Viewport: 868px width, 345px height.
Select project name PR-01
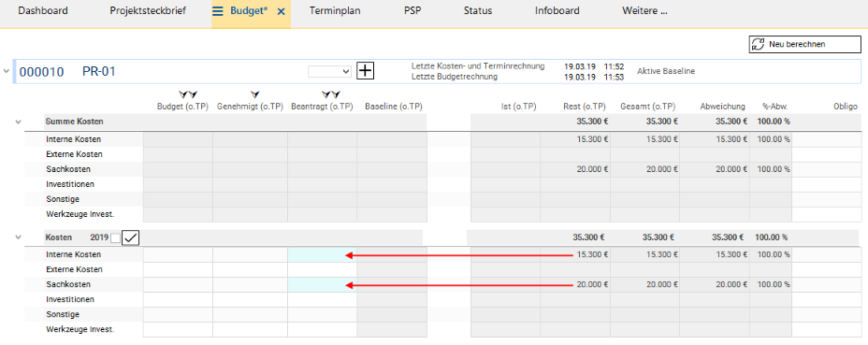click(99, 71)
